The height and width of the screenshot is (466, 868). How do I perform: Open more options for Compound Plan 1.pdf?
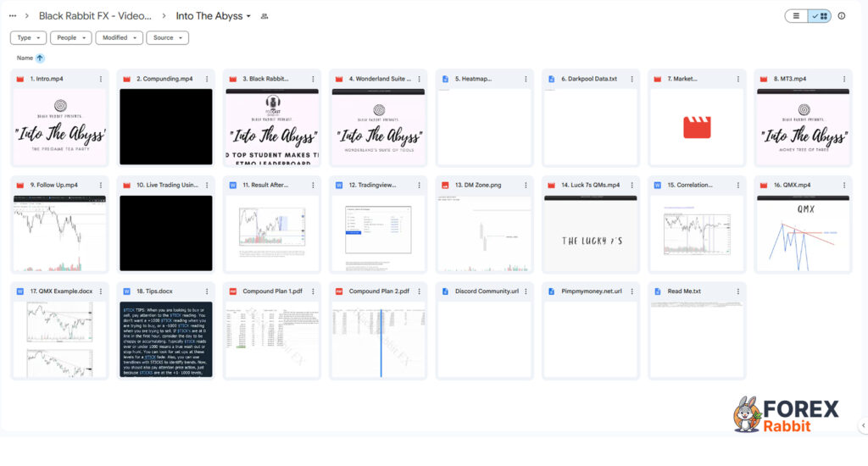[313, 291]
